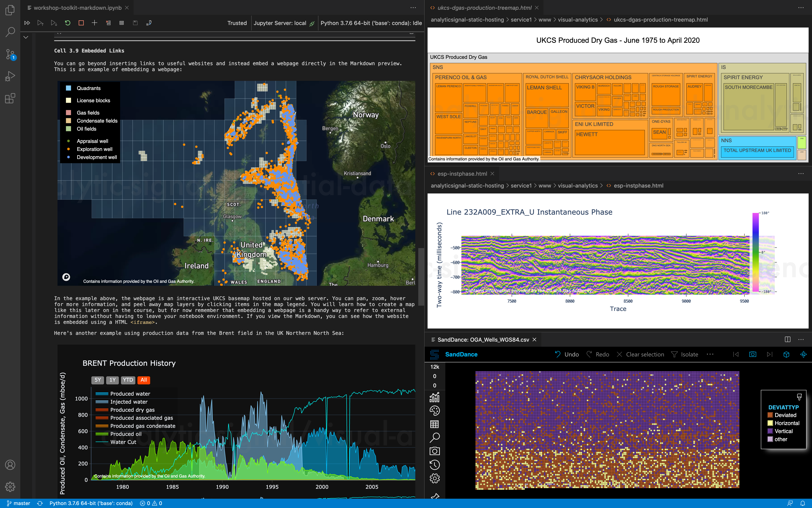Open SandDance history panel

tap(435, 465)
